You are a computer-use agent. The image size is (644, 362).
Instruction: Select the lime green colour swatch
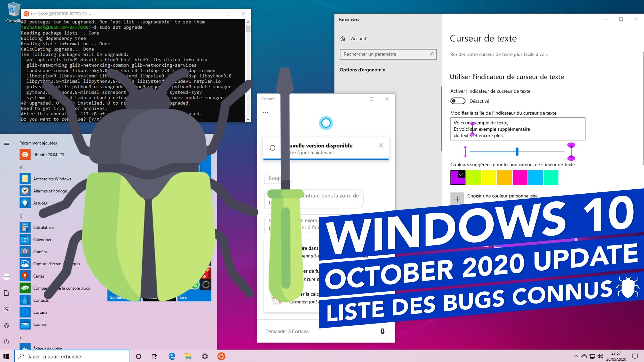473,178
